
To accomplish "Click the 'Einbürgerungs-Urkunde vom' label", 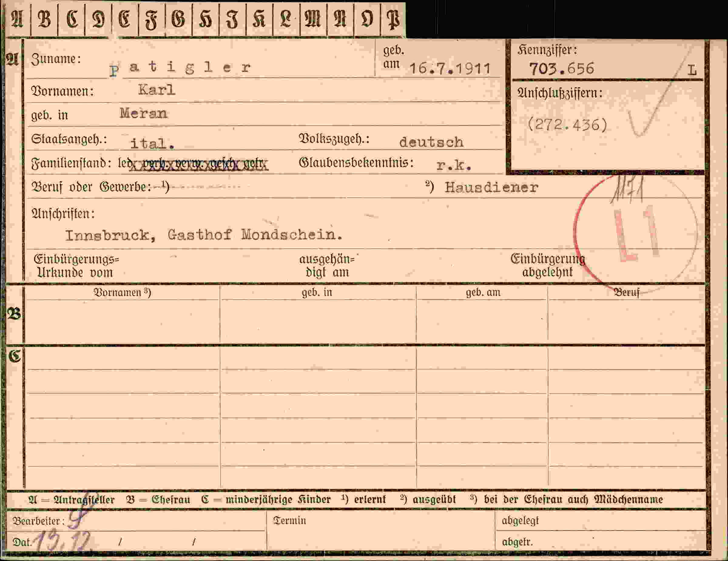I will click(76, 266).
